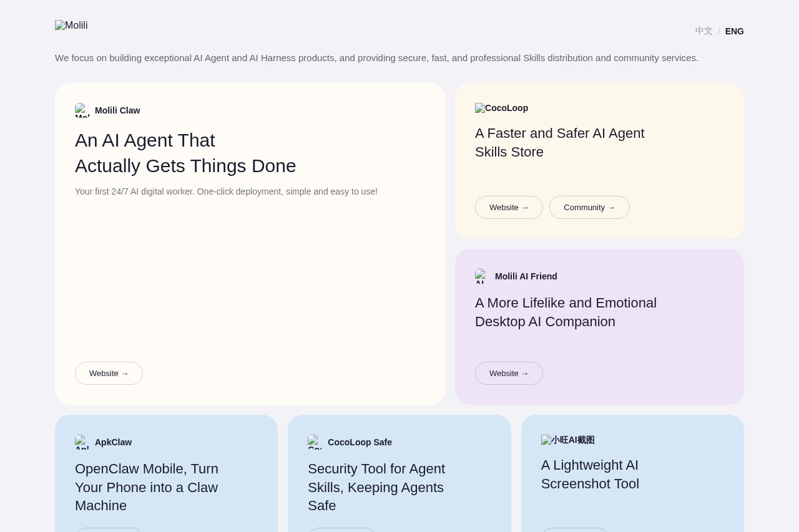
Task: Click the 'A Lightweight AI Screenshot Tool' heading
Action: click(x=590, y=474)
